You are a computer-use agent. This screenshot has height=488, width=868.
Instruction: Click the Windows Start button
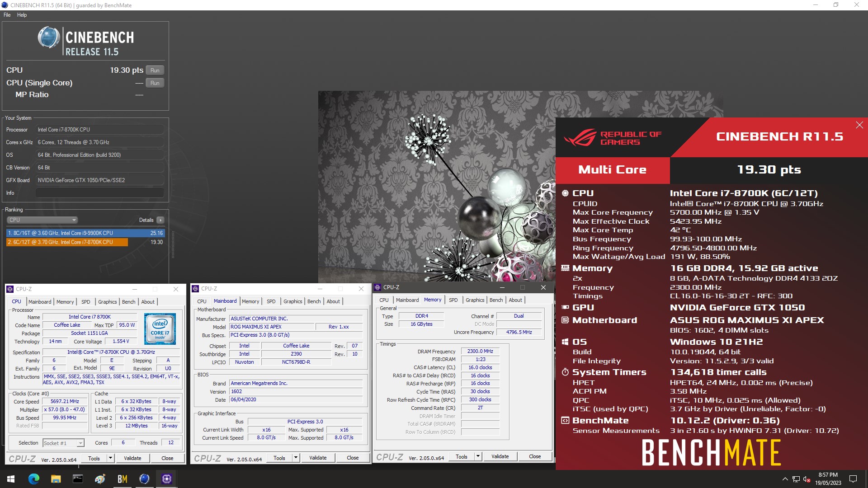[x=11, y=479]
